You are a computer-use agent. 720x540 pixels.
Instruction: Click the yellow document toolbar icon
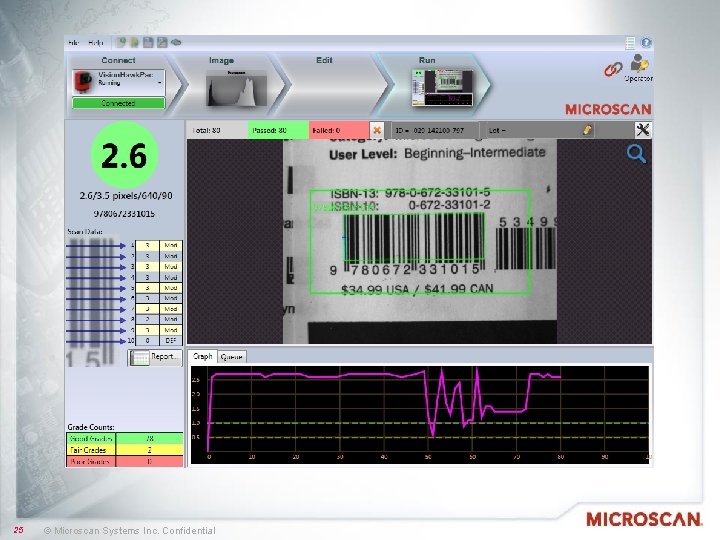[x=135, y=43]
